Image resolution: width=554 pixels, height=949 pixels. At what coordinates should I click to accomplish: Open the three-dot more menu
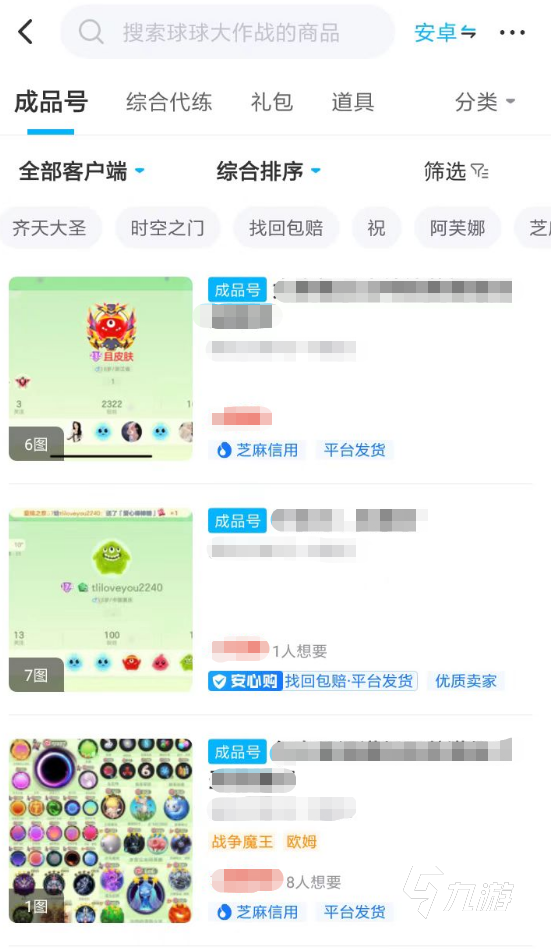point(512,33)
